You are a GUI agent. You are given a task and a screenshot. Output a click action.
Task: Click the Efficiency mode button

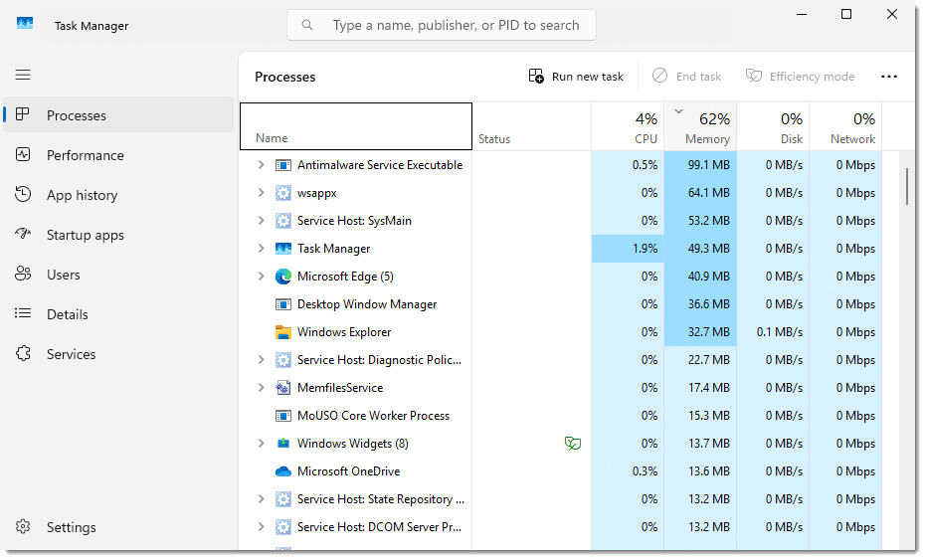click(x=800, y=77)
